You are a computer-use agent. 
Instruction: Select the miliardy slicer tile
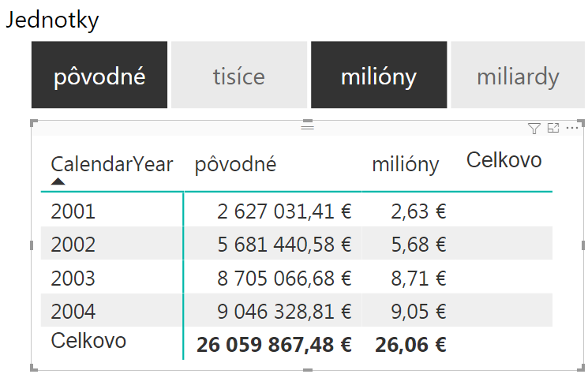click(x=518, y=75)
